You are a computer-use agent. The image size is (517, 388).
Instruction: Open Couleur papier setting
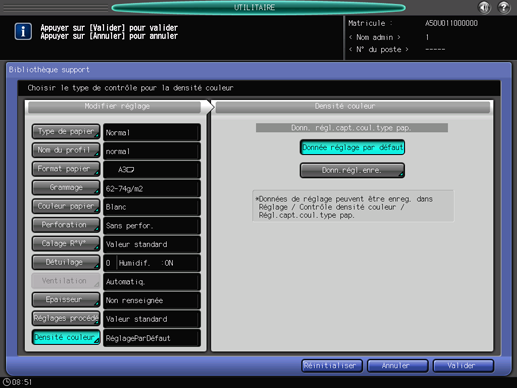(x=66, y=206)
